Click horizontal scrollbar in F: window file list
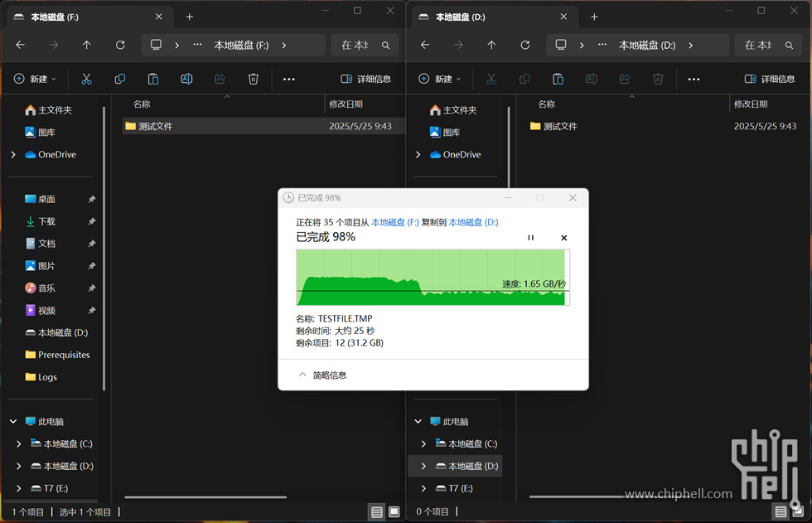Image resolution: width=812 pixels, height=523 pixels. point(205,497)
